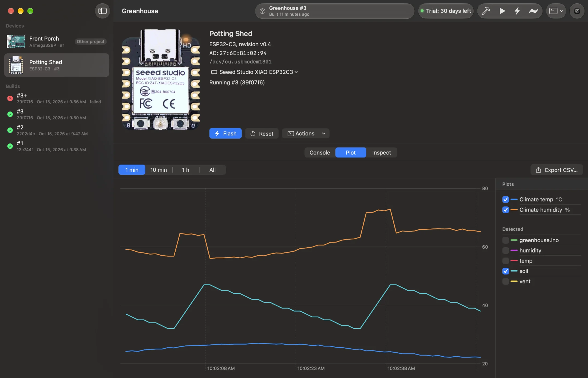Image resolution: width=588 pixels, height=378 pixels.
Task: Select Front Porch device in sidebar
Action: click(57, 42)
